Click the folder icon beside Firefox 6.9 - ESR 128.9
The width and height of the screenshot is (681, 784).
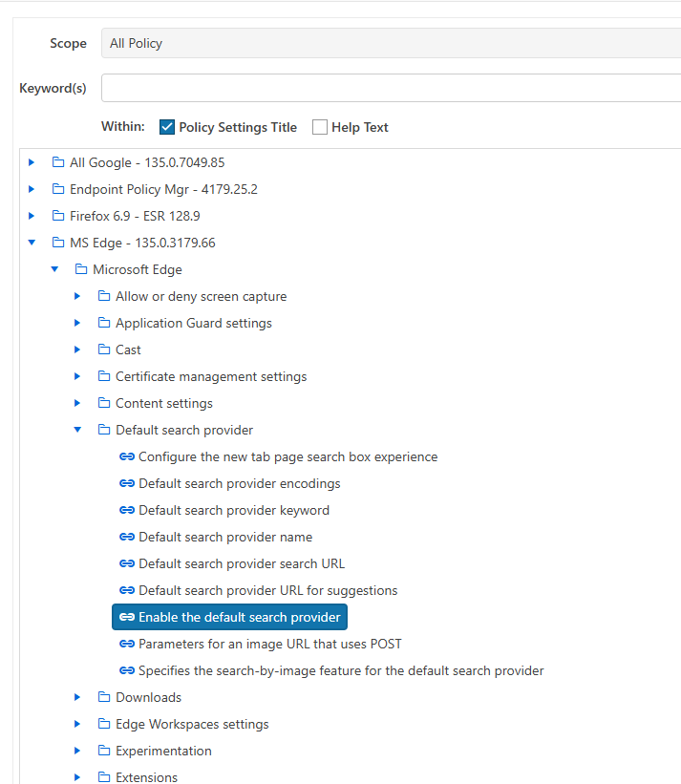[x=58, y=216]
